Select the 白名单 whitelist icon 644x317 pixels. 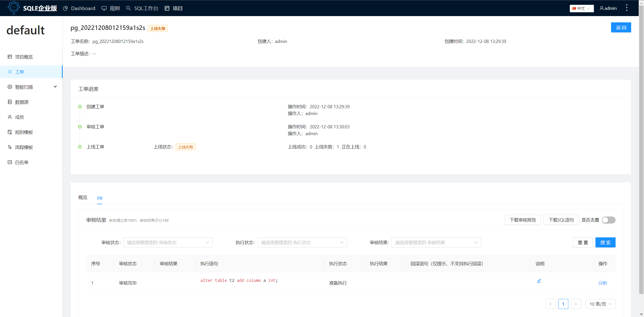click(x=10, y=162)
